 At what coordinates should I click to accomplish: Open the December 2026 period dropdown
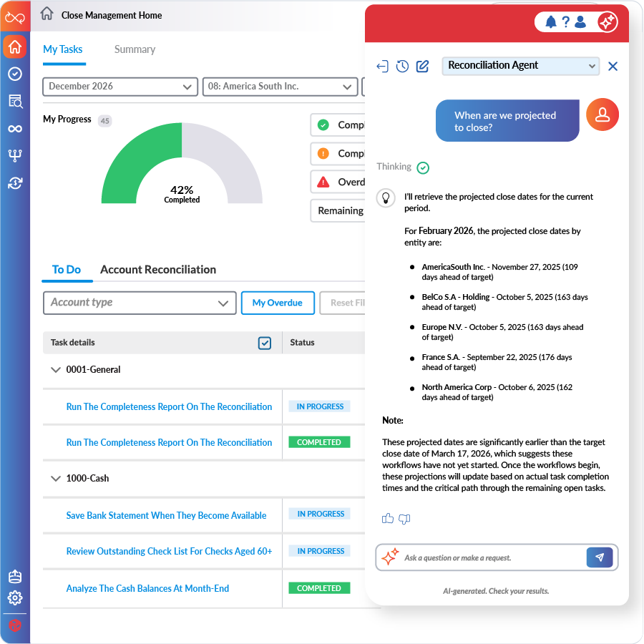coord(120,87)
